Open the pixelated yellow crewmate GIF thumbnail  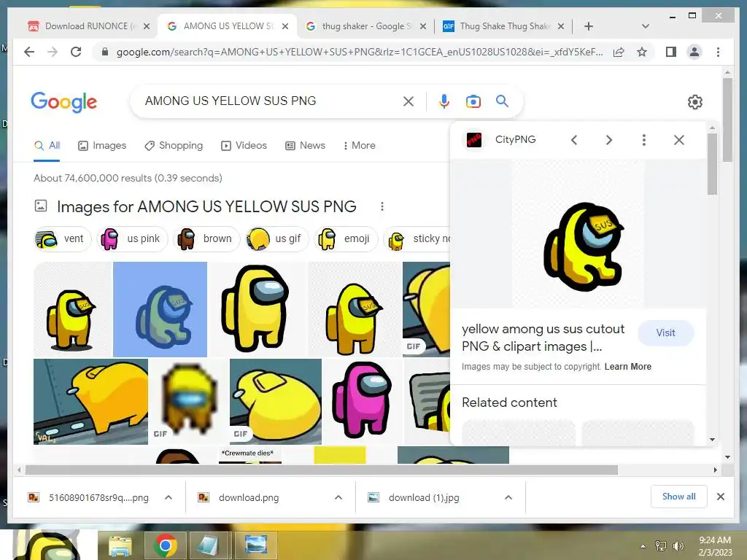click(x=189, y=402)
